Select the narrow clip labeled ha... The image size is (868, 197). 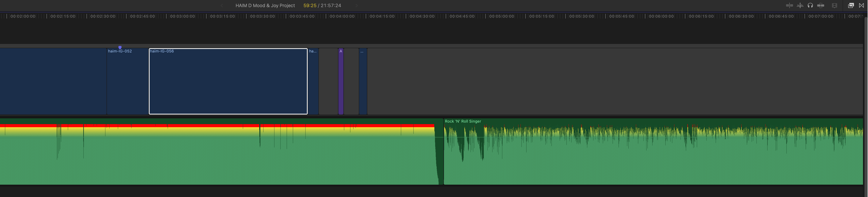(313, 81)
